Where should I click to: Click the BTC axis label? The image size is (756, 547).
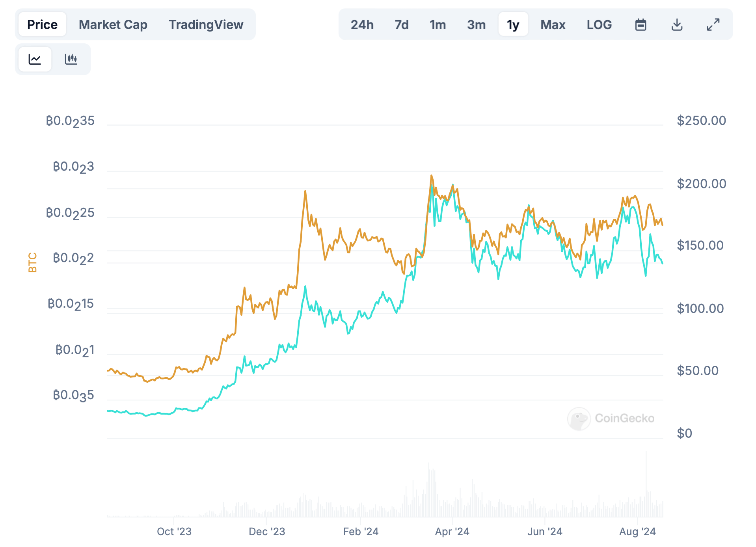pos(32,262)
